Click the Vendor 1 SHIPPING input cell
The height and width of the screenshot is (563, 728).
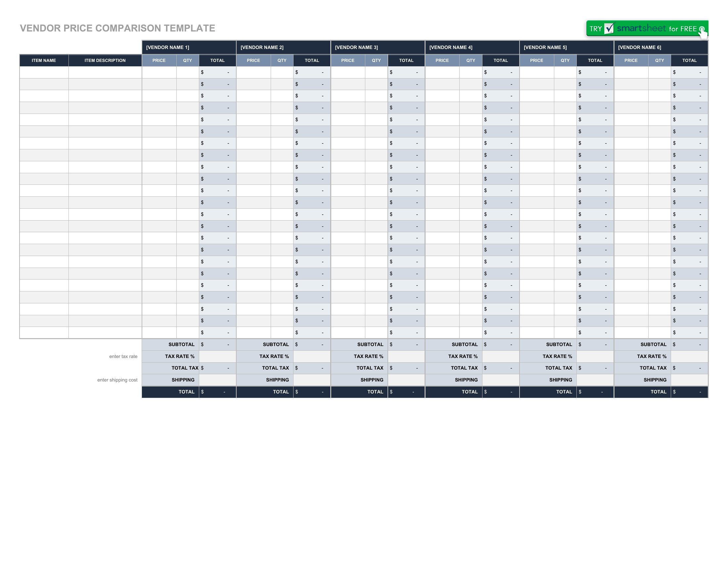(x=217, y=380)
